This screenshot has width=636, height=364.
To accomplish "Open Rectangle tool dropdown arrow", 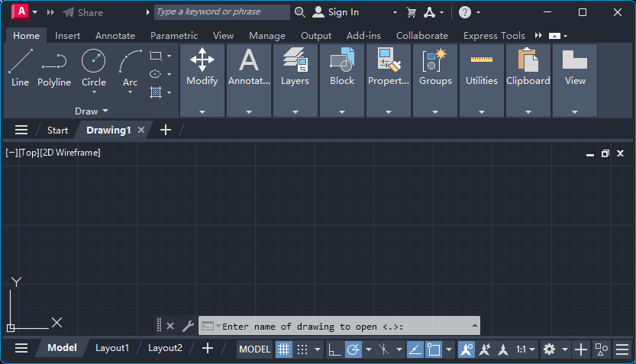I will tap(169, 56).
